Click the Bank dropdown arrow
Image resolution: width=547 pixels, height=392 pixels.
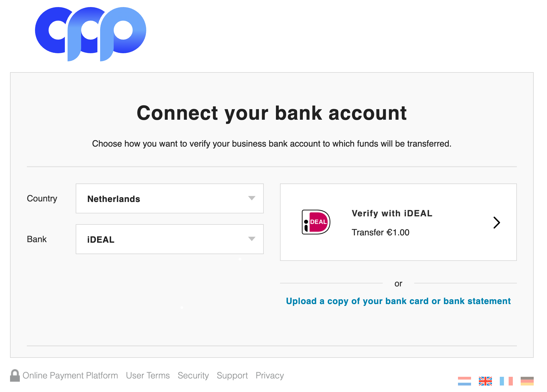coord(252,239)
